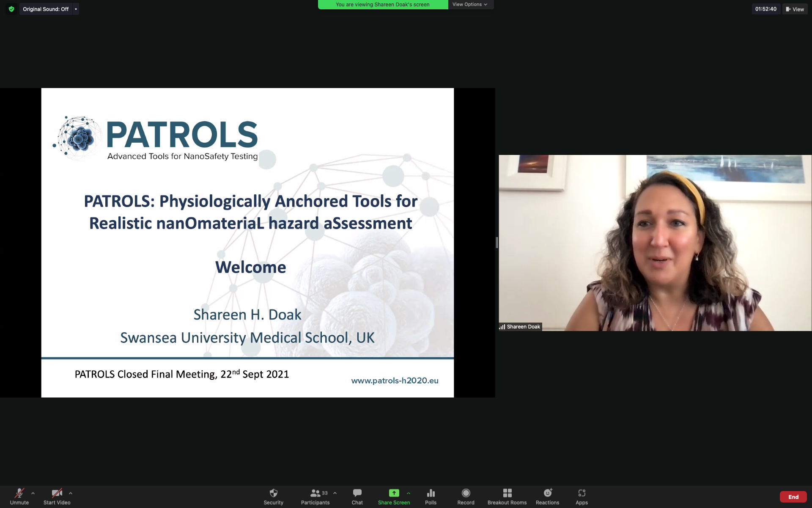The image size is (812, 508).
Task: Toggle Original Sound: Off button
Action: click(46, 9)
